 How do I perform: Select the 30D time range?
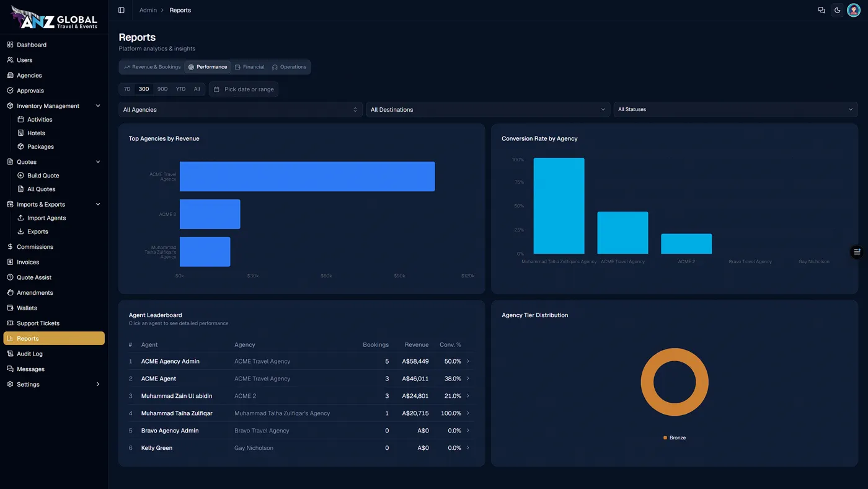[144, 89]
